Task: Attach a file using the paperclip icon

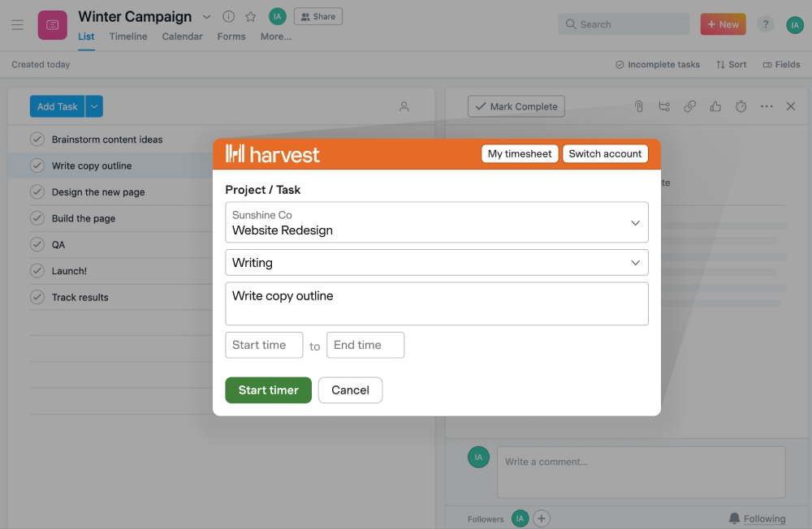Action: pos(638,106)
